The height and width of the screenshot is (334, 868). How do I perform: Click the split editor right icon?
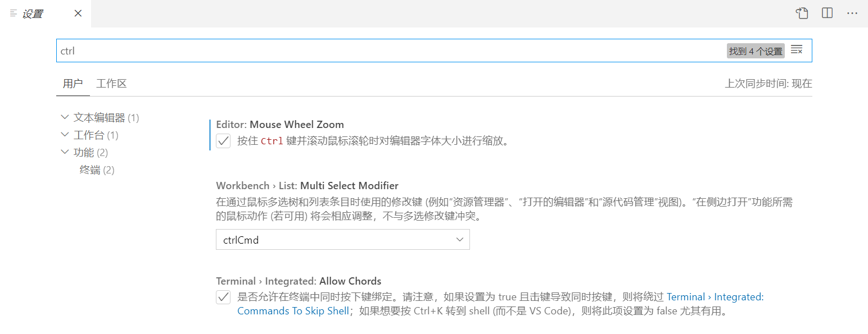pos(827,13)
